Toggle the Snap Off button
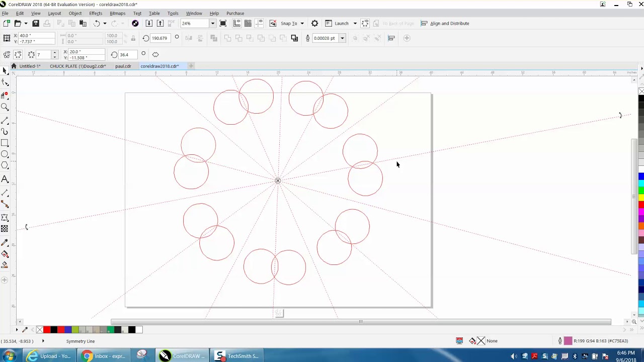This screenshot has height=362, width=644. coord(273,23)
